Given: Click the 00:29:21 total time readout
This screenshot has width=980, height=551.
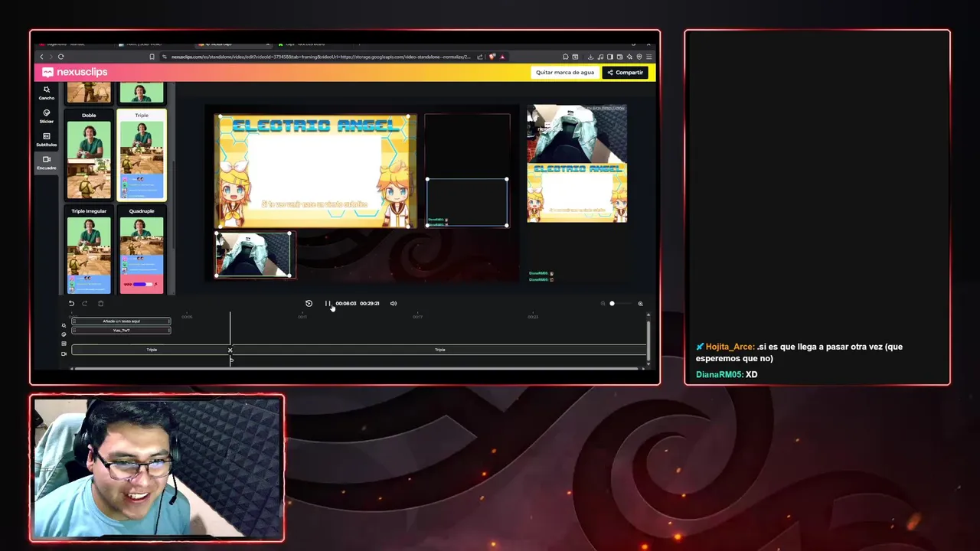Looking at the screenshot, I should pyautogui.click(x=370, y=304).
